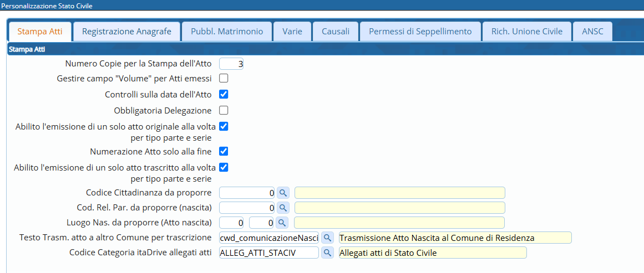Click search icon next to Codice Cittadinanza
Screen dimensions: 644x273
click(283, 193)
